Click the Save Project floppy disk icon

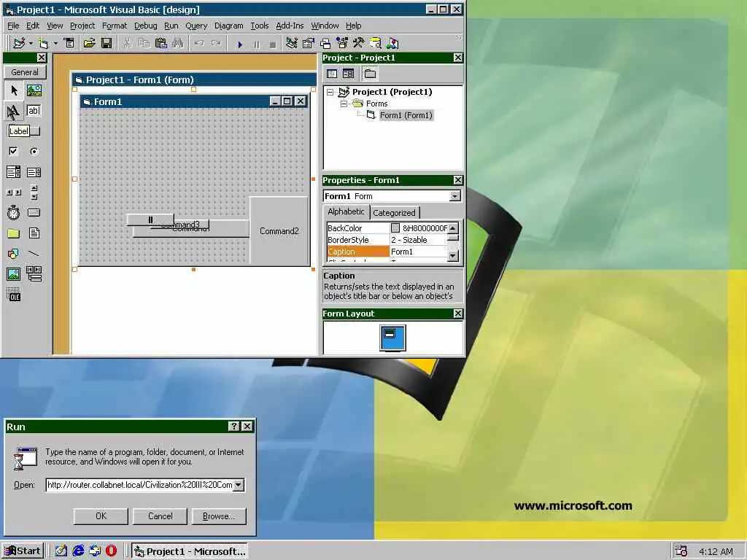pos(107,43)
